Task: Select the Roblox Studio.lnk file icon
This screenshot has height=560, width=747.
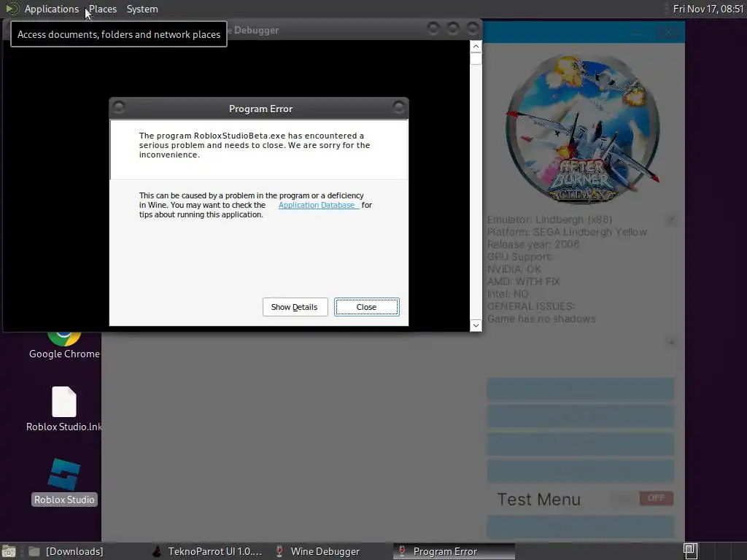Action: tap(64, 410)
